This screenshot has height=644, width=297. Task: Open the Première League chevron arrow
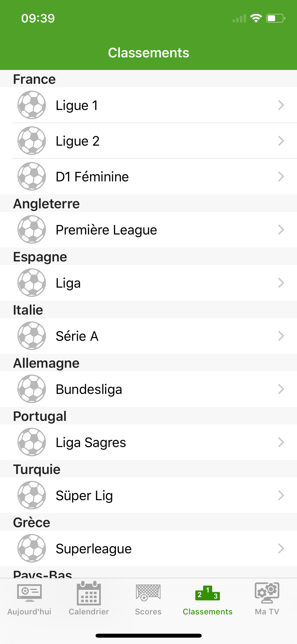281,230
